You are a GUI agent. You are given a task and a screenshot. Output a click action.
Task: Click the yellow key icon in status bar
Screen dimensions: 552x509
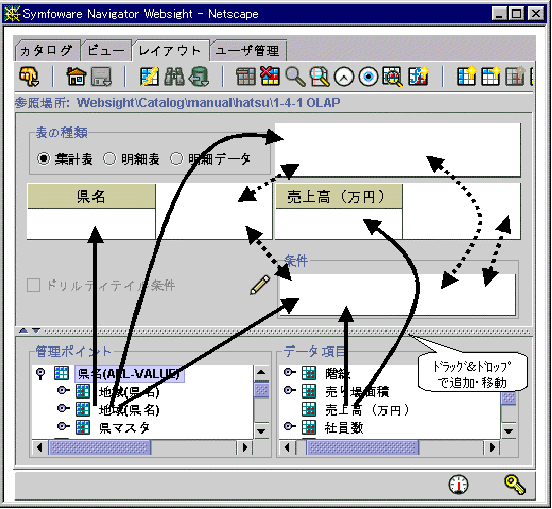[x=515, y=484]
